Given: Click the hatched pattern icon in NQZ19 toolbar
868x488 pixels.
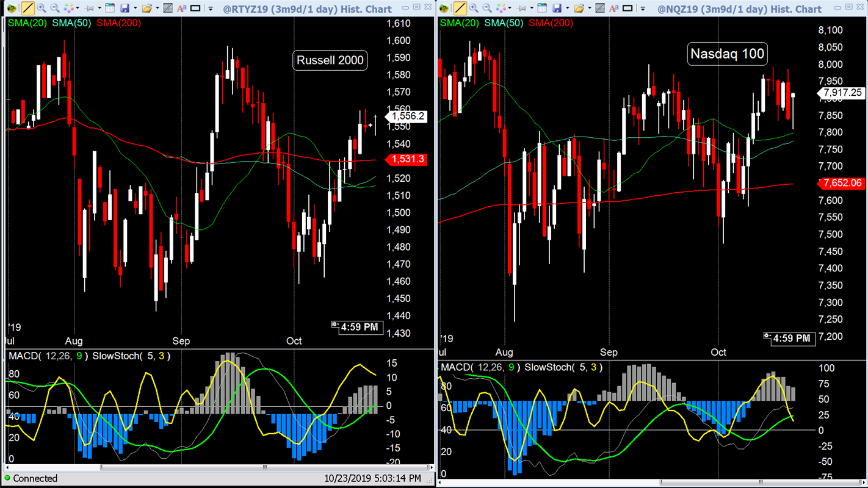Looking at the screenshot, I should click(600, 9).
